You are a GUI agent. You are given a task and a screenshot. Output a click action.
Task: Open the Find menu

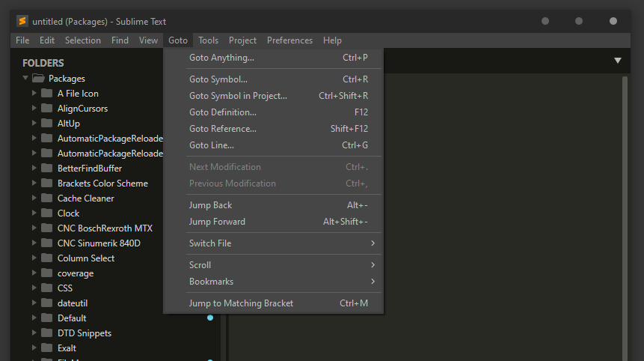120,40
